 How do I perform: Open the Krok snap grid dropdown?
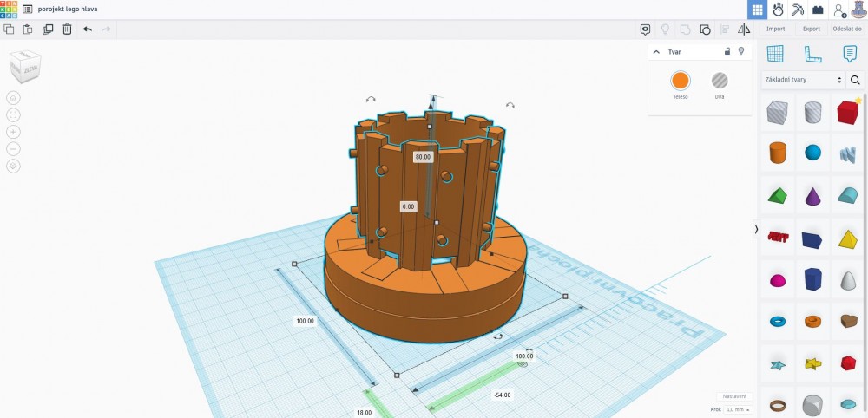coord(734,408)
